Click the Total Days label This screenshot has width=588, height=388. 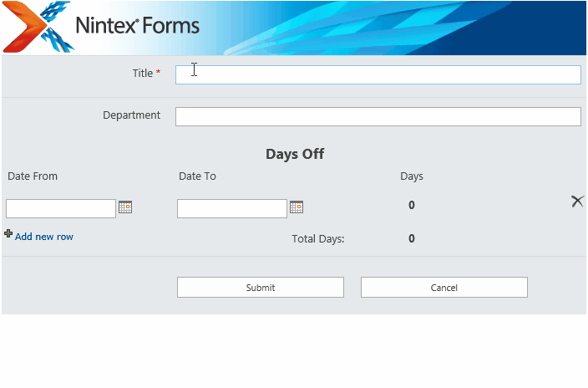click(318, 239)
